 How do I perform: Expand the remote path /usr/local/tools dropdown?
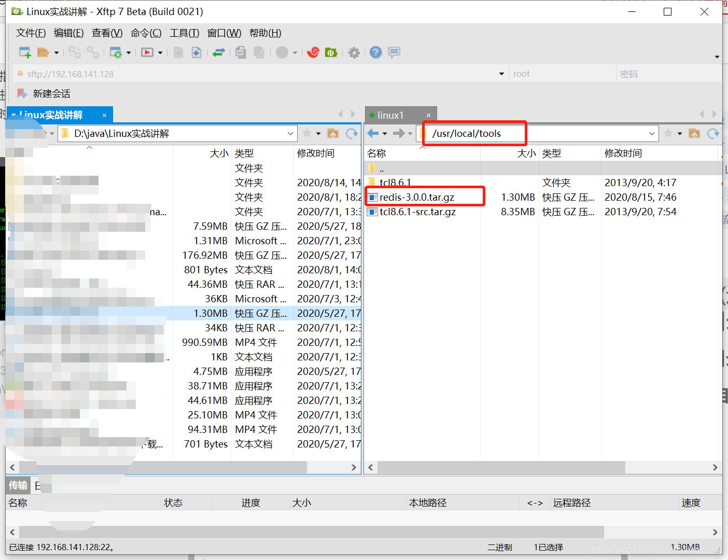click(x=652, y=134)
